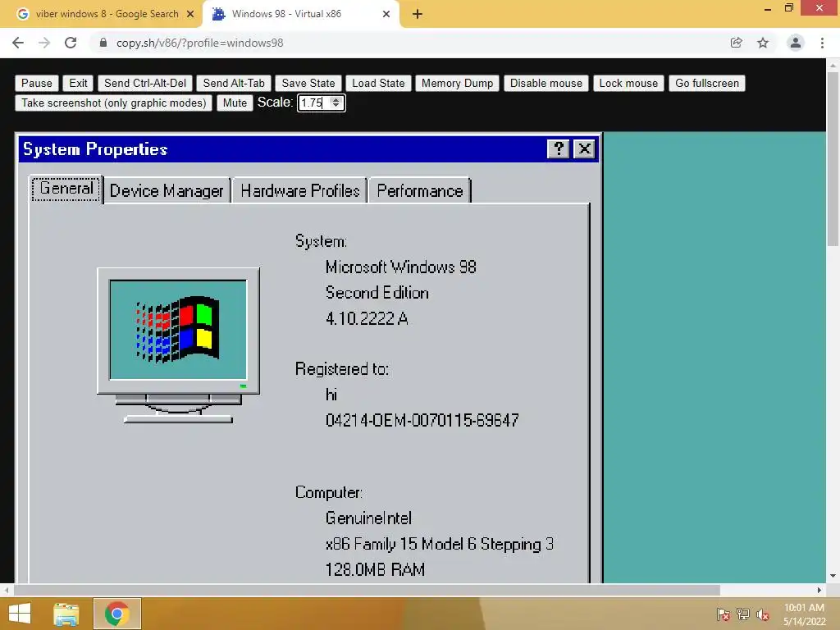Click the text 'Microsoft Windows 98'
The image size is (840, 630).
point(400,267)
